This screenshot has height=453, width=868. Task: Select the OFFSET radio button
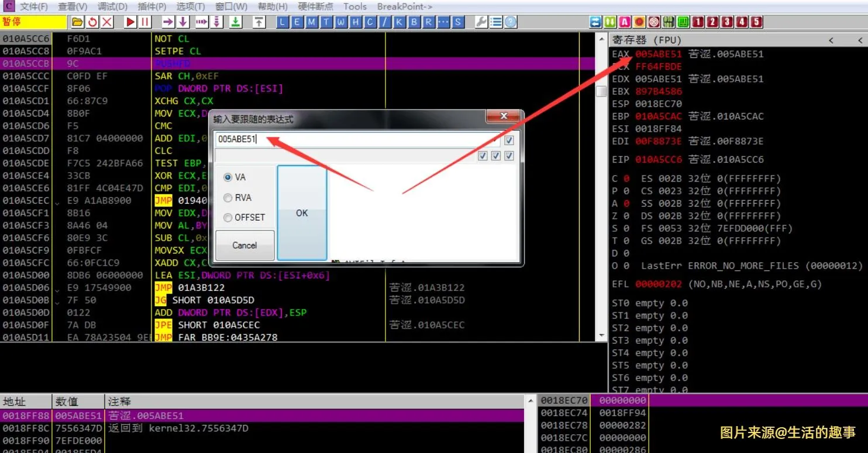pos(228,218)
